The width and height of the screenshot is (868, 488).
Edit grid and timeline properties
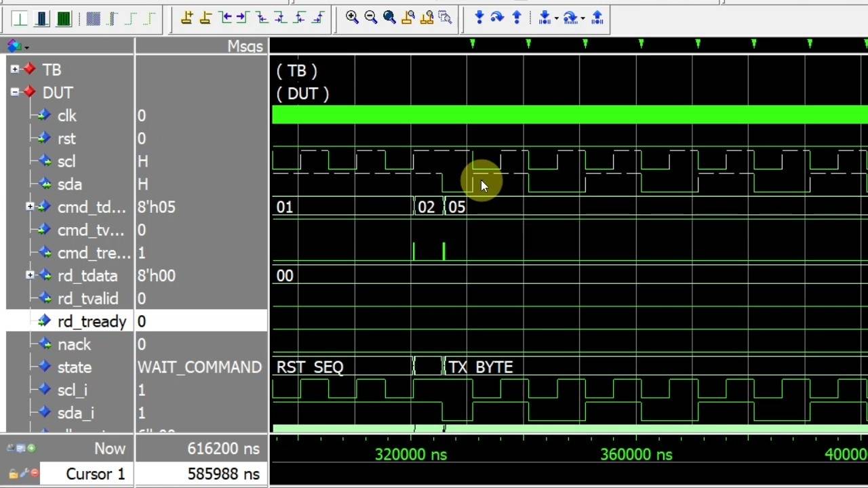(22, 448)
